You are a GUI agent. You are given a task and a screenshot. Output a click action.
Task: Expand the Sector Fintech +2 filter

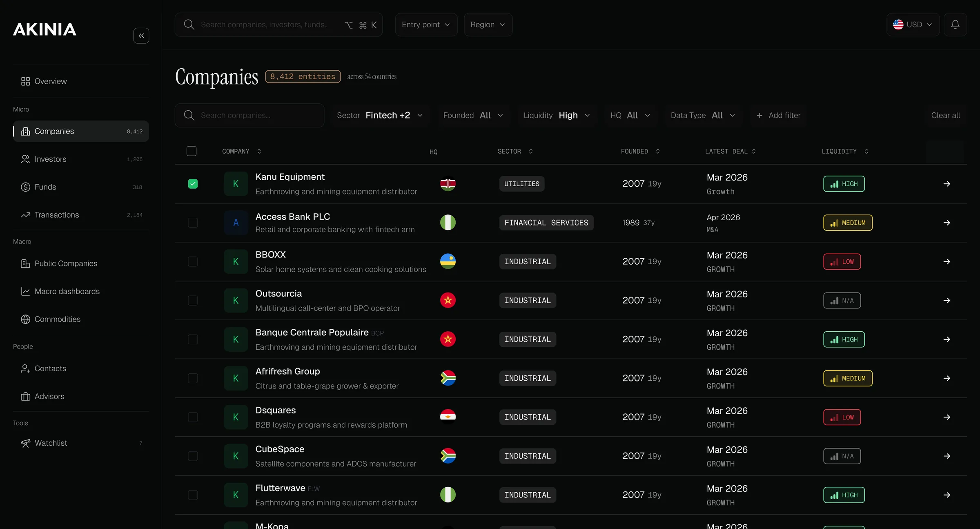(380, 115)
